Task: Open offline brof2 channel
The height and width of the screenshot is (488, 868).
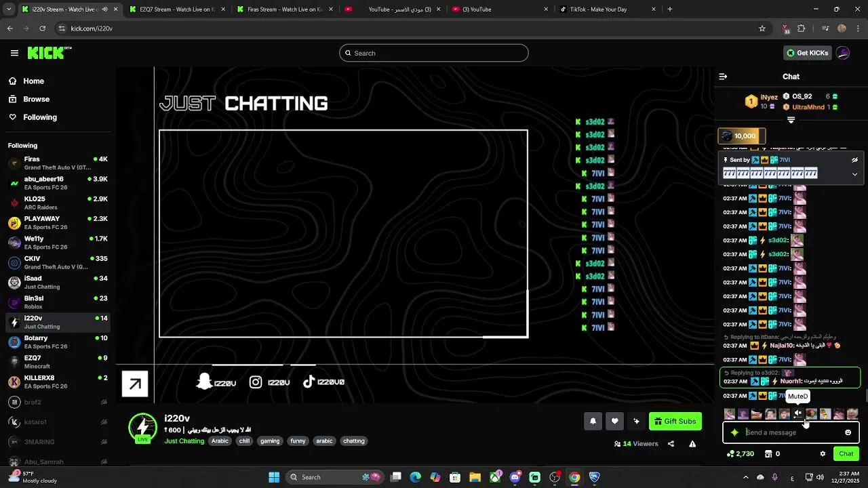Action: click(x=58, y=402)
